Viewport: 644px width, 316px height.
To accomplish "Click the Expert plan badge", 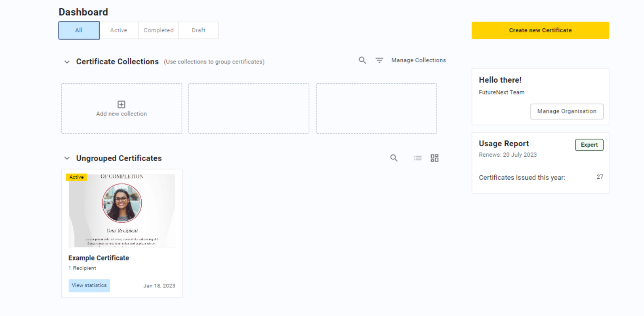I will click(x=589, y=145).
